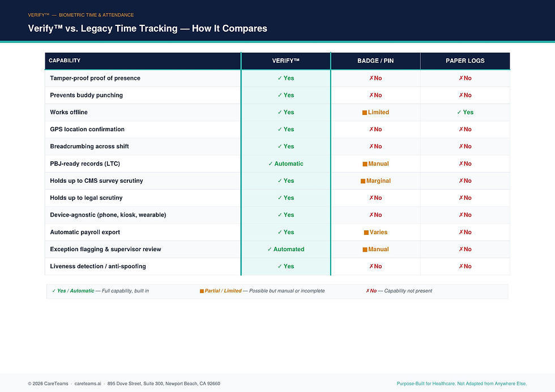Select 'Liveness detection / anti-spoofing' label
Image resolution: width=555 pixels, height=392 pixels.
(x=97, y=266)
